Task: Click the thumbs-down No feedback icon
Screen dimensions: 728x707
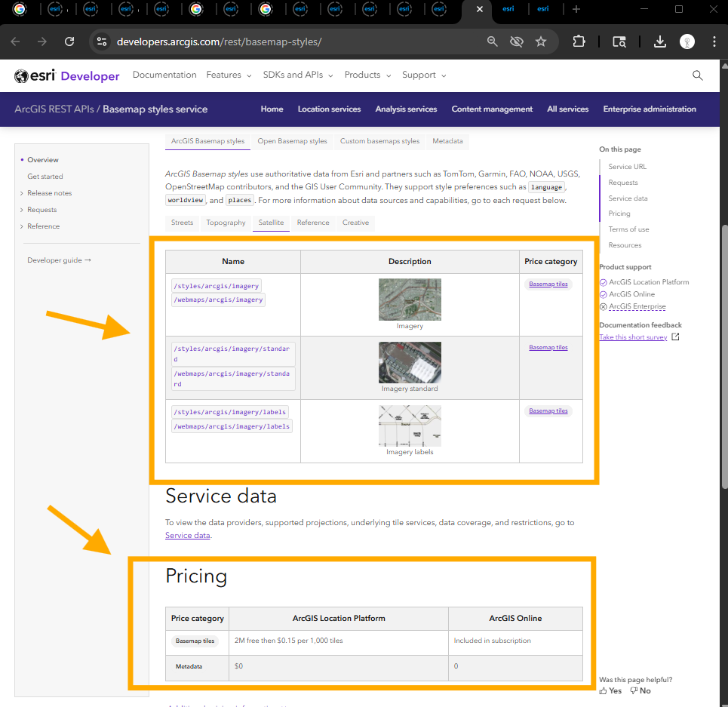Action: [x=634, y=690]
